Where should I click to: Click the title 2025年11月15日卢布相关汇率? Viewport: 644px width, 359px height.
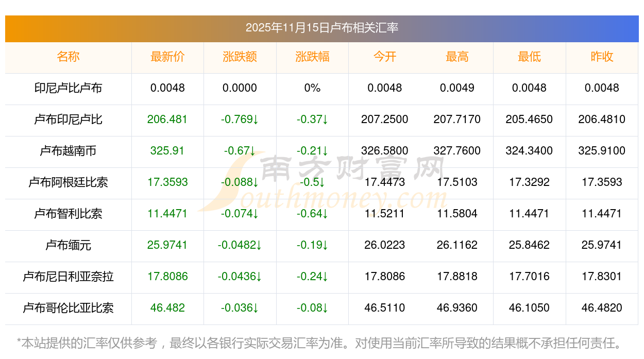pyautogui.click(x=322, y=28)
